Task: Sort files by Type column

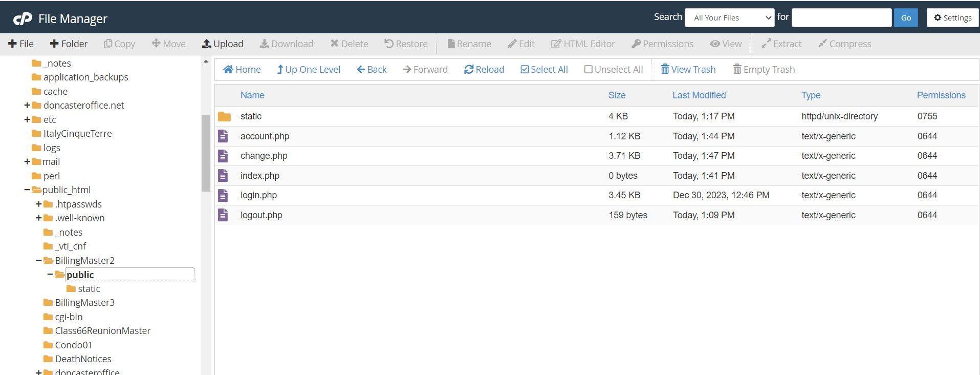Action: (x=811, y=95)
